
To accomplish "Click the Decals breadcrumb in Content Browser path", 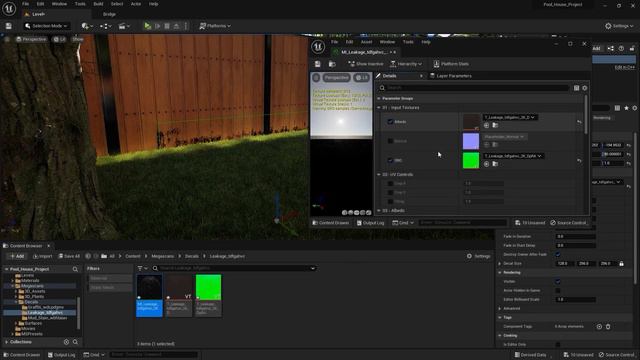I will pyautogui.click(x=191, y=256).
